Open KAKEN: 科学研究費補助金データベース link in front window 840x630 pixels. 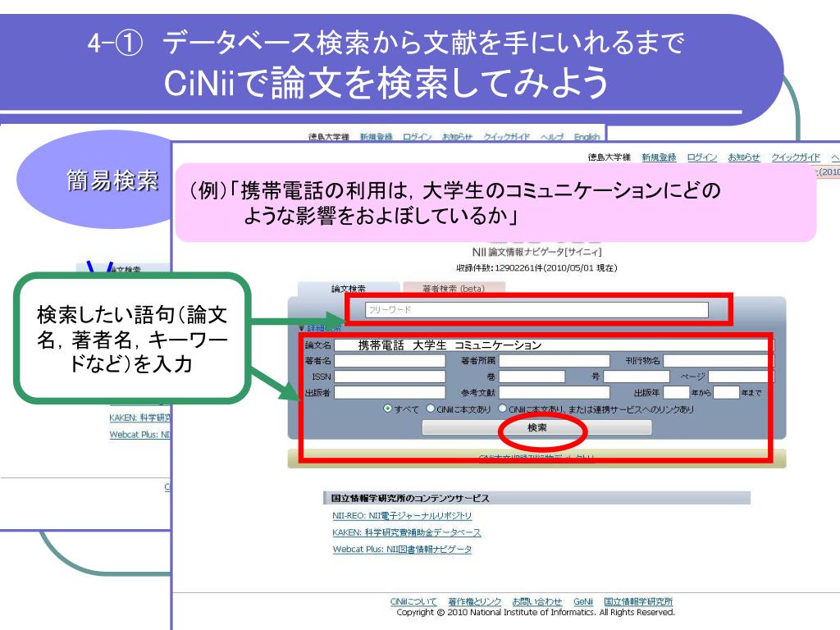point(407,532)
